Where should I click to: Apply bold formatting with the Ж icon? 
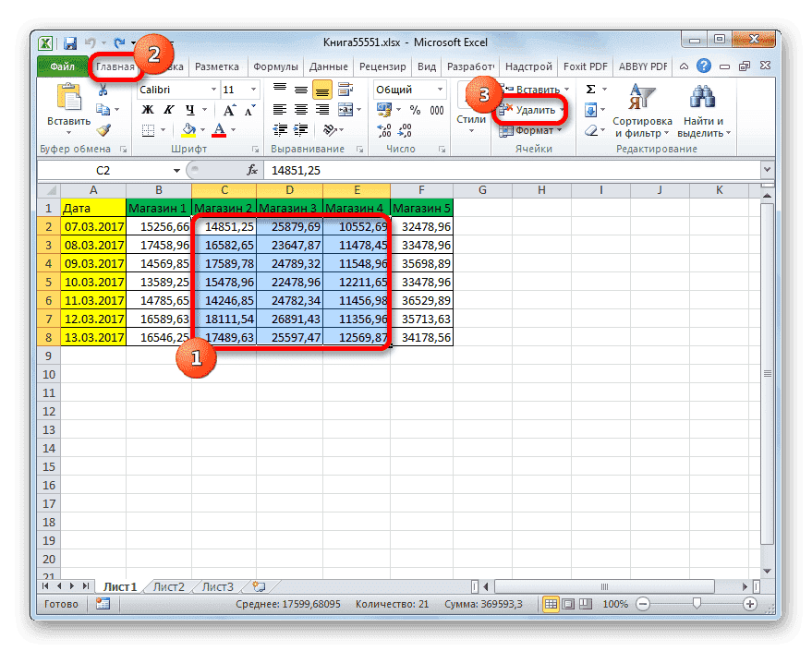tap(148, 109)
